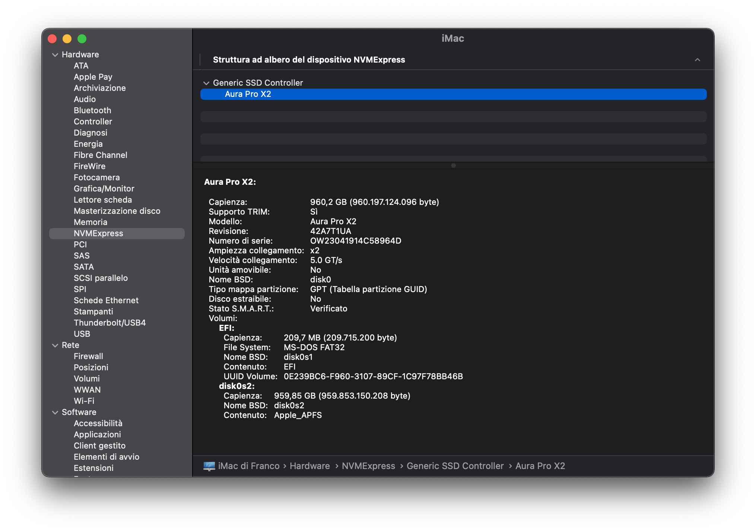Click iMac di Franco in the path bar

click(x=249, y=466)
